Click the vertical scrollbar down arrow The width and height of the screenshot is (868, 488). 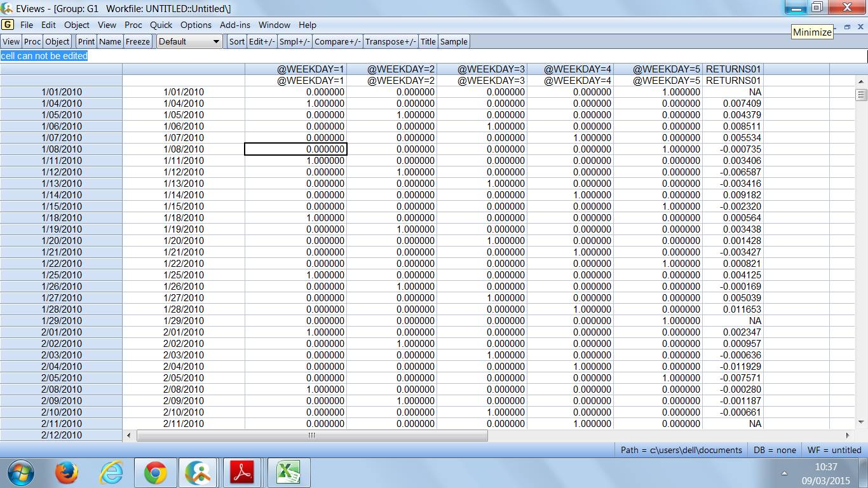[862, 422]
